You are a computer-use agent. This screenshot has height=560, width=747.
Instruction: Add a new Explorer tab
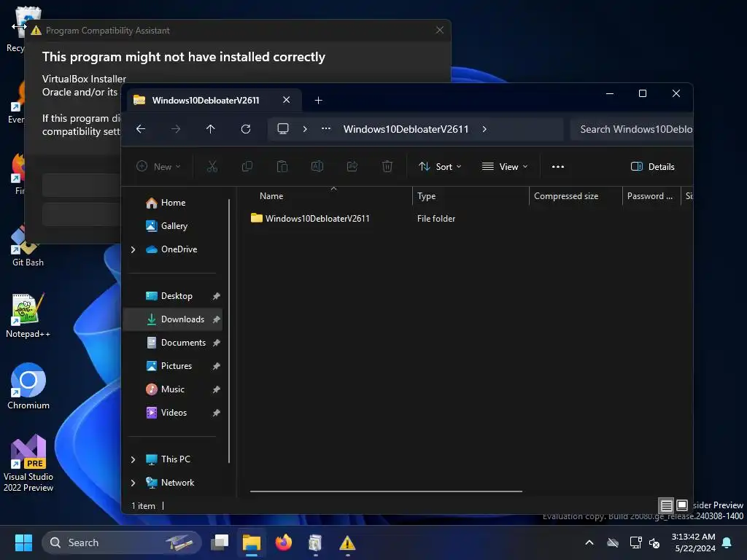(319, 101)
